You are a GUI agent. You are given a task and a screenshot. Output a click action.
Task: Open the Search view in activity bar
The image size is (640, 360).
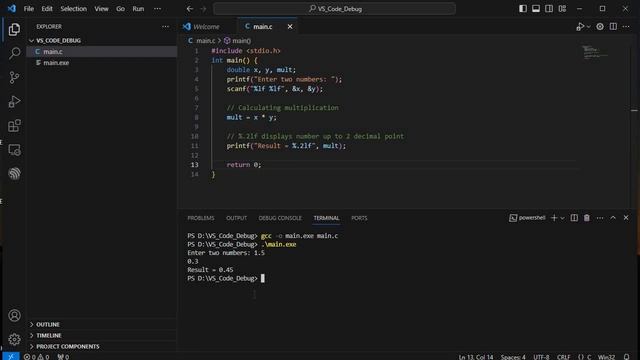[14, 53]
